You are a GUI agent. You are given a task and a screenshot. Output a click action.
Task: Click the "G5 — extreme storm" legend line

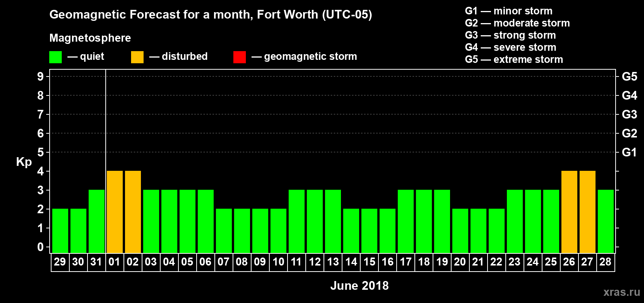click(514, 59)
